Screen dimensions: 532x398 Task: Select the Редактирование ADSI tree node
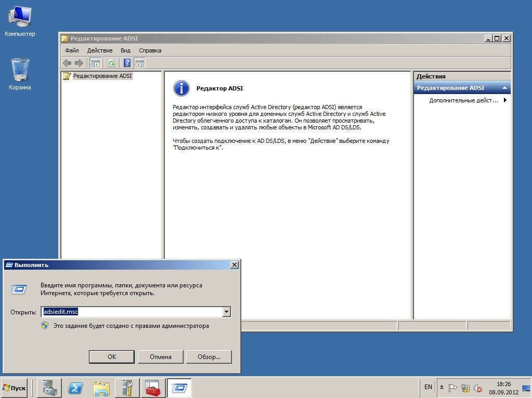(x=102, y=76)
